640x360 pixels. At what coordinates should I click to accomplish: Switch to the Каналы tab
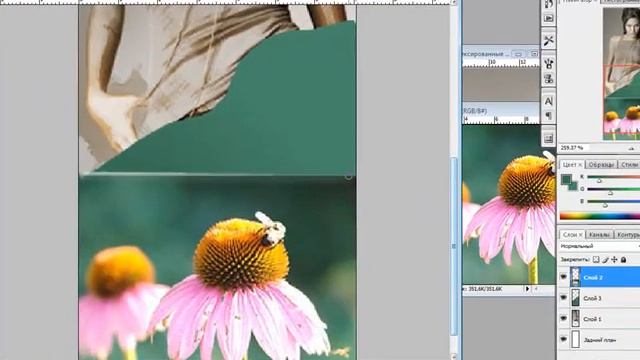coord(599,235)
